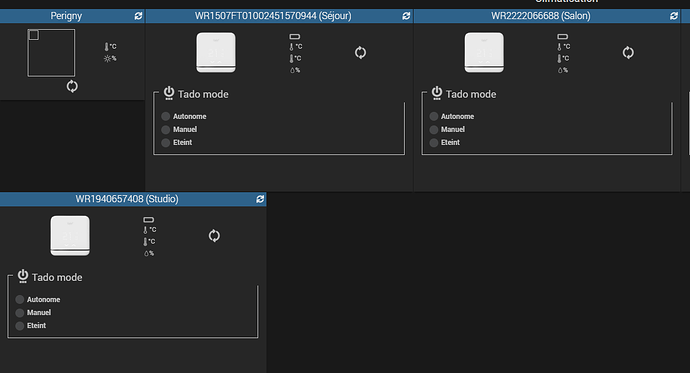
Task: Select Manuel mode for Salon
Action: pyautogui.click(x=433, y=129)
